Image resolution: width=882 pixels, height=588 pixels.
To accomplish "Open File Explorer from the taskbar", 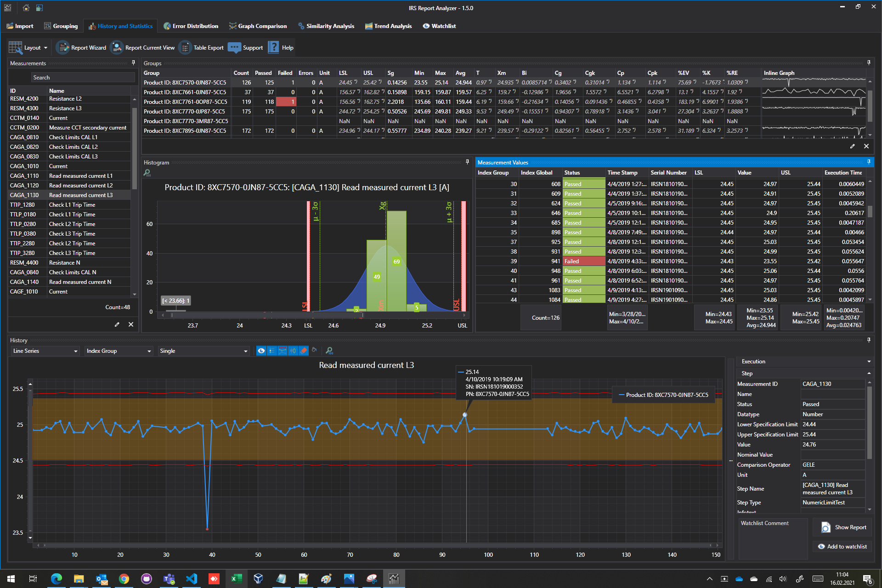I will click(x=79, y=578).
